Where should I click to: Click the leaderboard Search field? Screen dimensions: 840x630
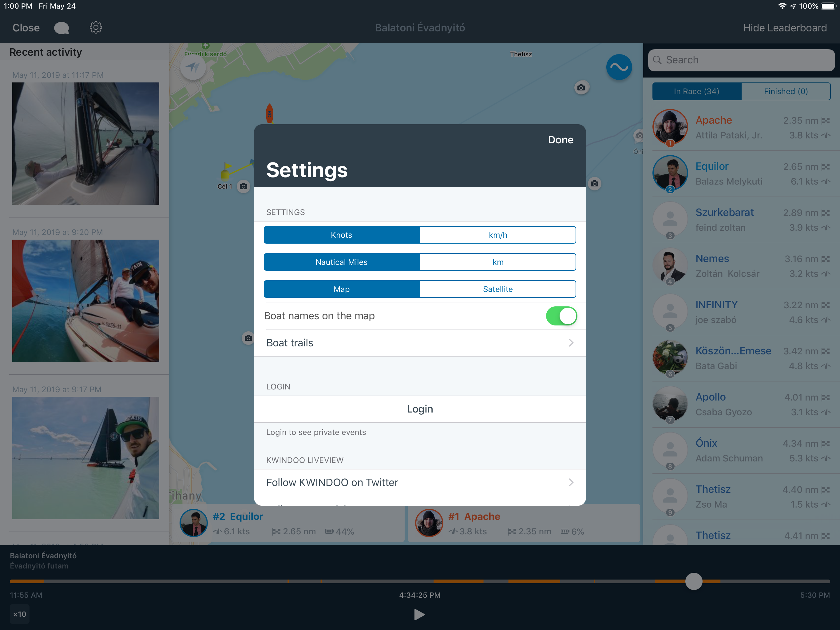[741, 60]
